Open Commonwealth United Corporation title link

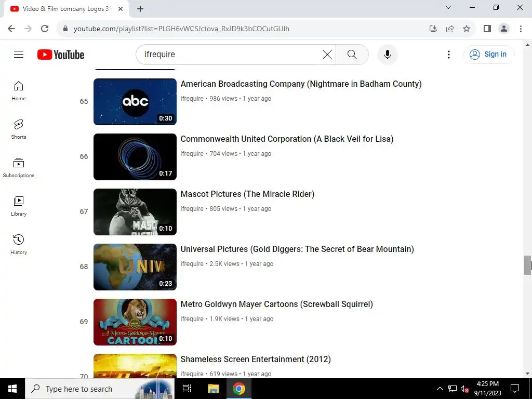(x=287, y=139)
